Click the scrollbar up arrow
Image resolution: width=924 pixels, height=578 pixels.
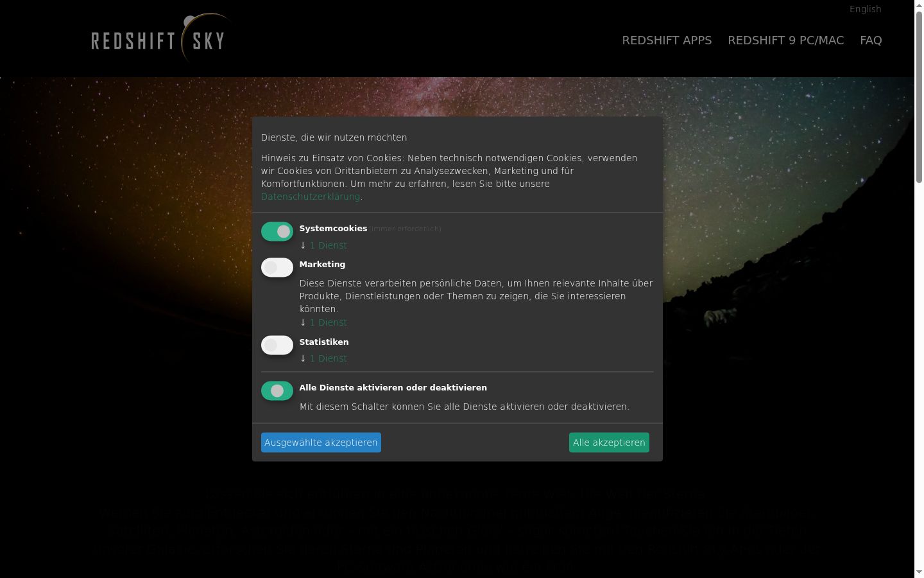tap(919, 4)
